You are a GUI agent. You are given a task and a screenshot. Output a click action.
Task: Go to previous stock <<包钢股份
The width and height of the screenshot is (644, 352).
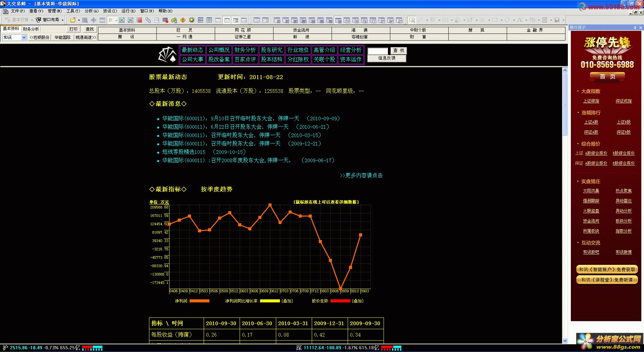[40, 38]
